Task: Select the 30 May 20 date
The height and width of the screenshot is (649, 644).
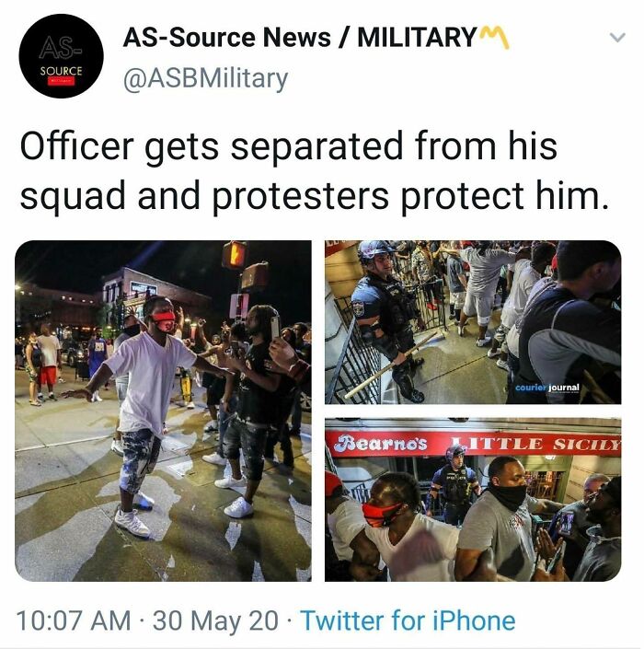Action: point(215,620)
